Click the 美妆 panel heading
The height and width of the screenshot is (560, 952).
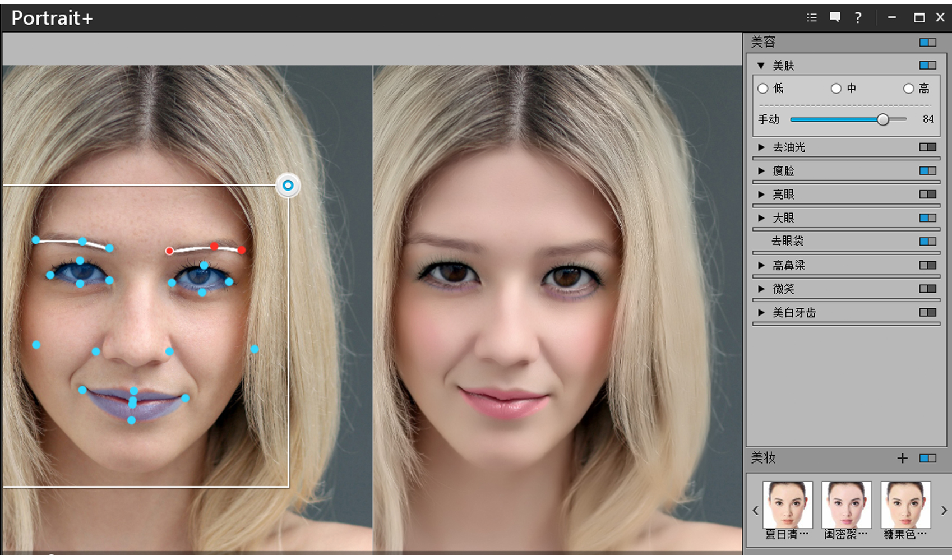(x=764, y=458)
